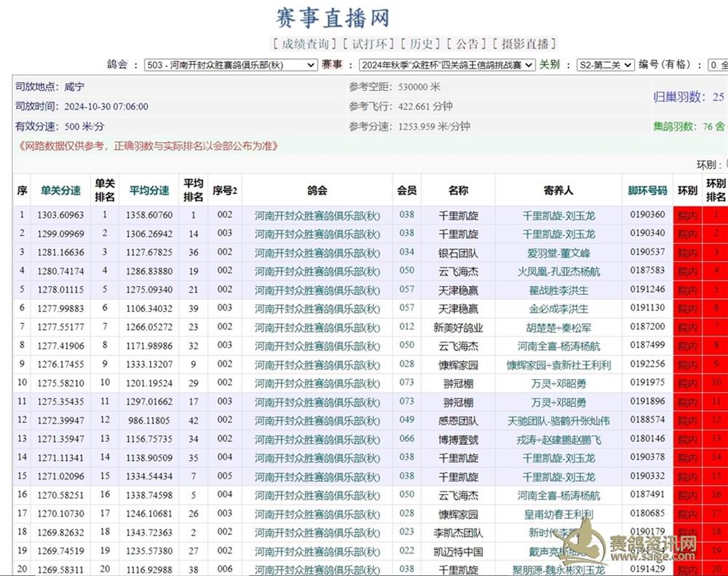Viewport: 728px width, 576px height.
Task: Select ring number 0191246 cell
Action: coord(648,289)
